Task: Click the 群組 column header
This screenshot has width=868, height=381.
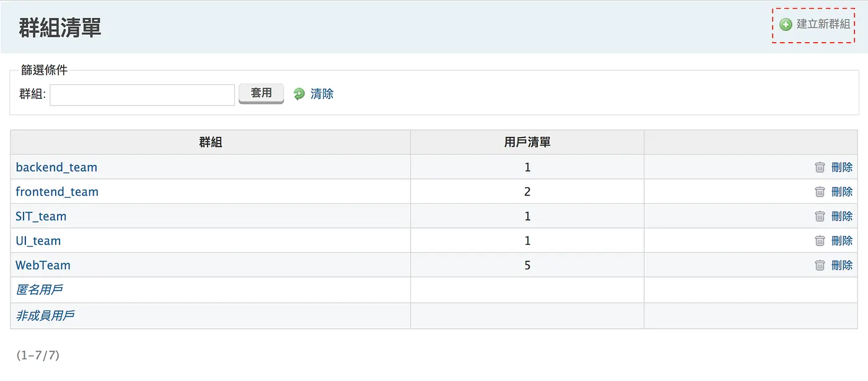Action: [211, 142]
